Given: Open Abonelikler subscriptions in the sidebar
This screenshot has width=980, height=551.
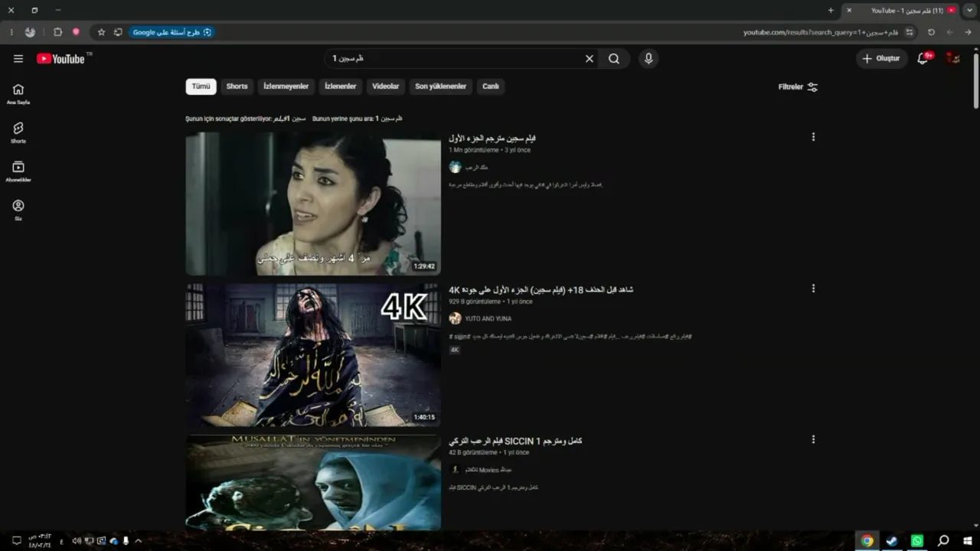Looking at the screenshot, I should (x=18, y=171).
